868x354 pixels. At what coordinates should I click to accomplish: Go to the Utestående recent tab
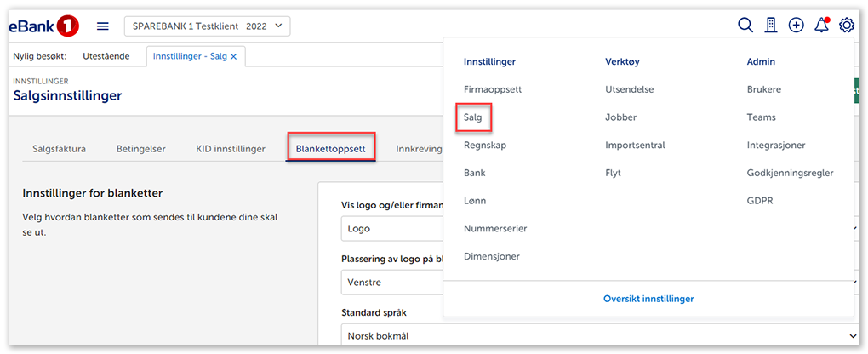coord(106,56)
